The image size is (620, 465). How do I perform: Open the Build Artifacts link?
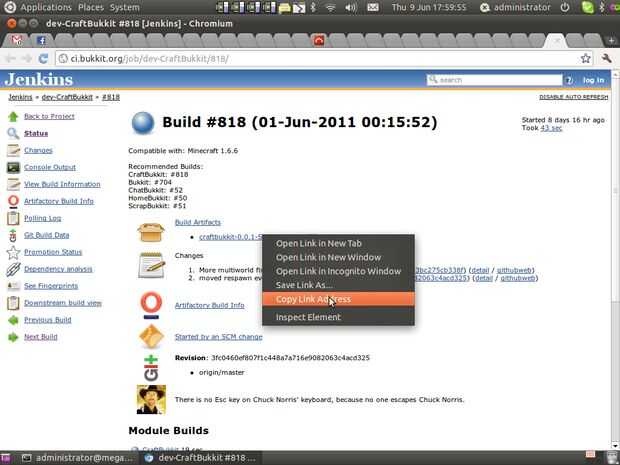pyautogui.click(x=198, y=222)
